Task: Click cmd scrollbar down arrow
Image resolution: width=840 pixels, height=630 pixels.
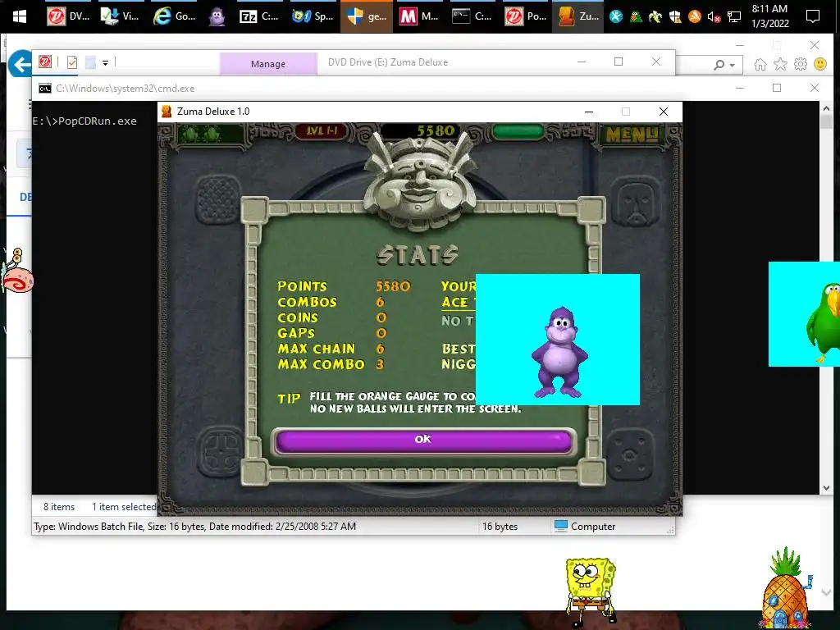Action: pos(826,488)
